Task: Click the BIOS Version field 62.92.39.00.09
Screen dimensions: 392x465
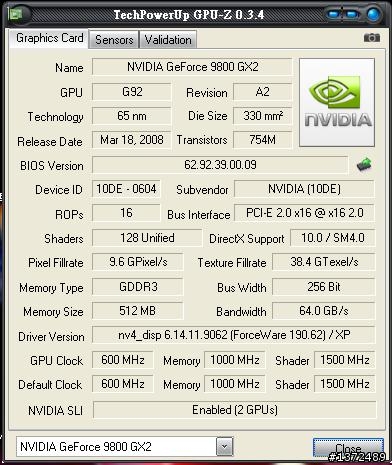Action: coord(220,165)
